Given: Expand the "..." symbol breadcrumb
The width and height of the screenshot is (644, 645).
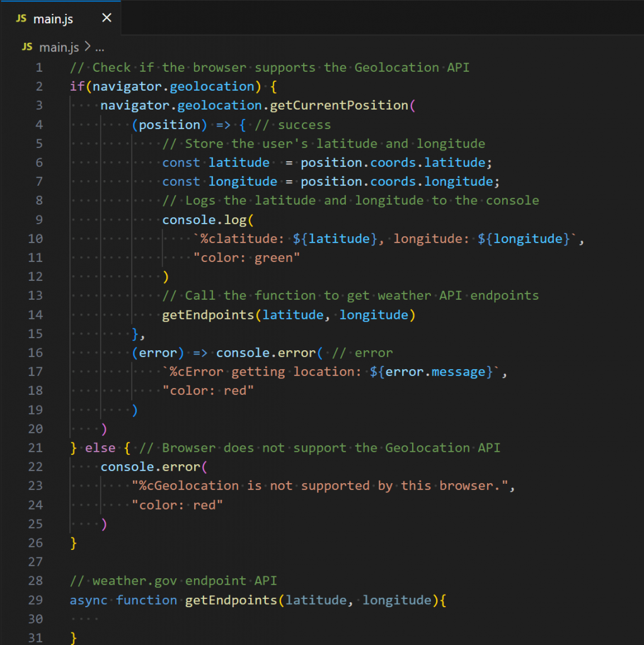Looking at the screenshot, I should point(99,47).
